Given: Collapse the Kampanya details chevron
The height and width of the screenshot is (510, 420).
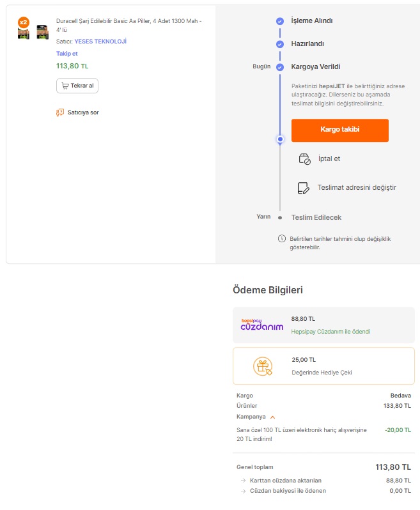Looking at the screenshot, I should pos(272,417).
